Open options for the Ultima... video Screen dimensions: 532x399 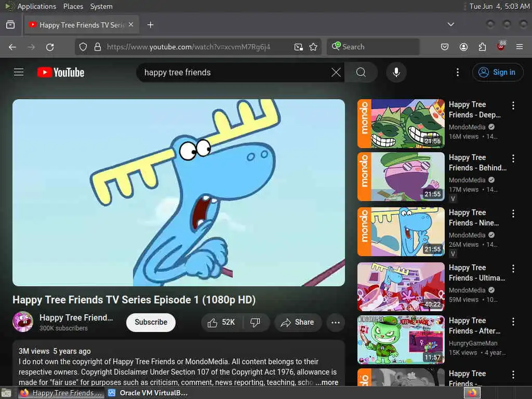[513, 269]
